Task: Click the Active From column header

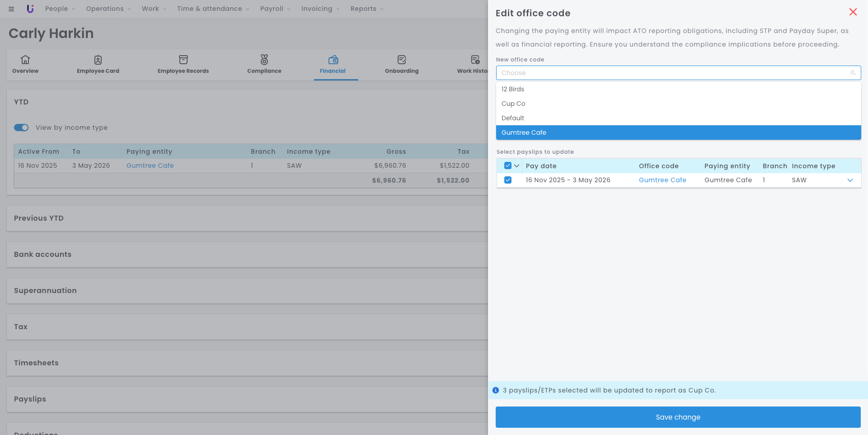Action: coord(38,151)
